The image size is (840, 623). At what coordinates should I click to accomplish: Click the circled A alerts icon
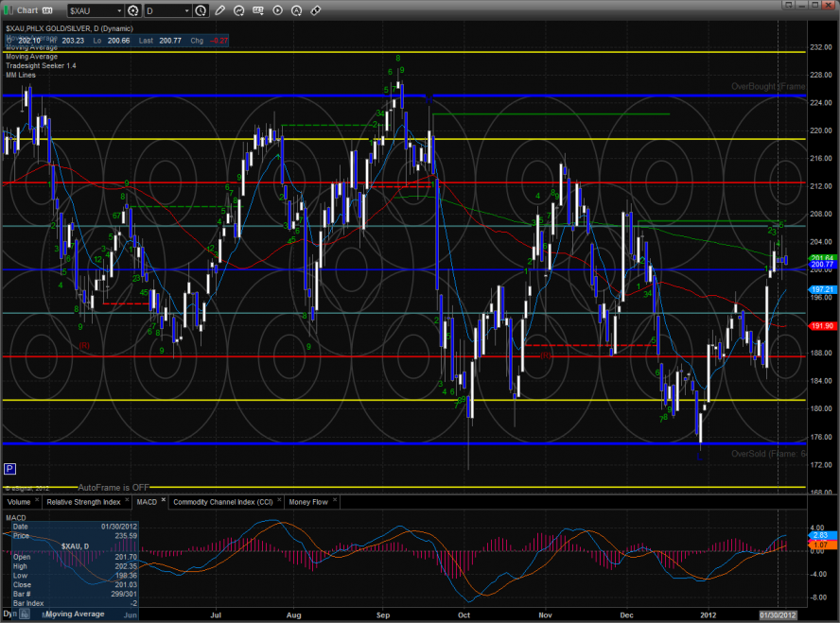(296, 10)
